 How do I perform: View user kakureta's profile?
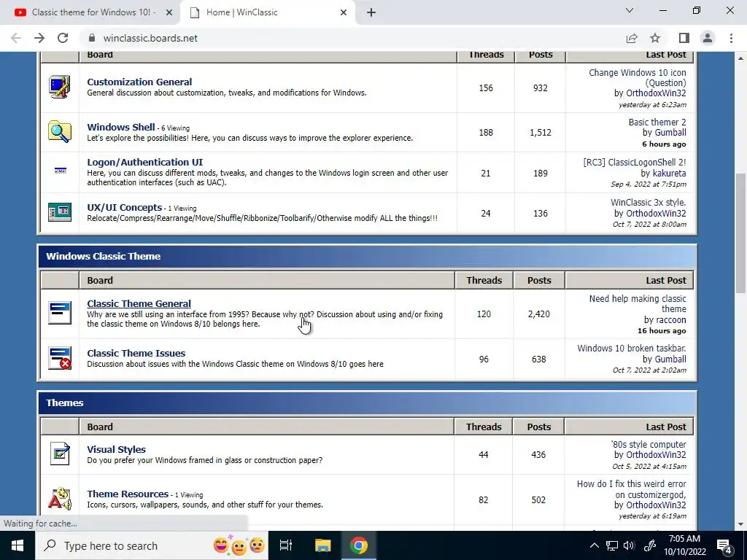(670, 173)
